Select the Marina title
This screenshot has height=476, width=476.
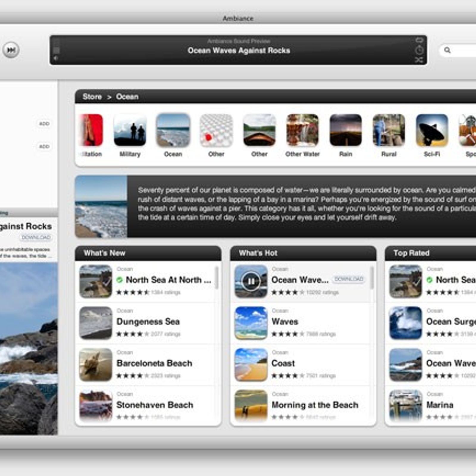(x=440, y=405)
